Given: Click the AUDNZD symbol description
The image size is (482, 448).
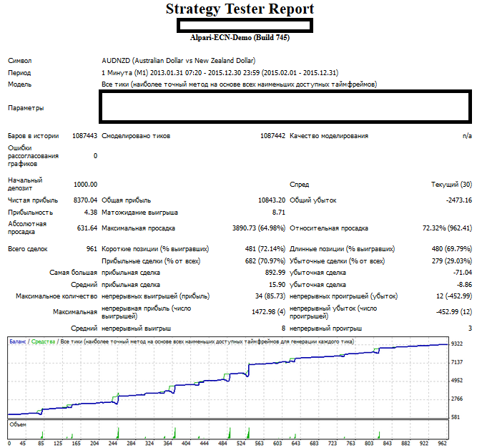Looking at the screenshot, I should click(179, 61).
